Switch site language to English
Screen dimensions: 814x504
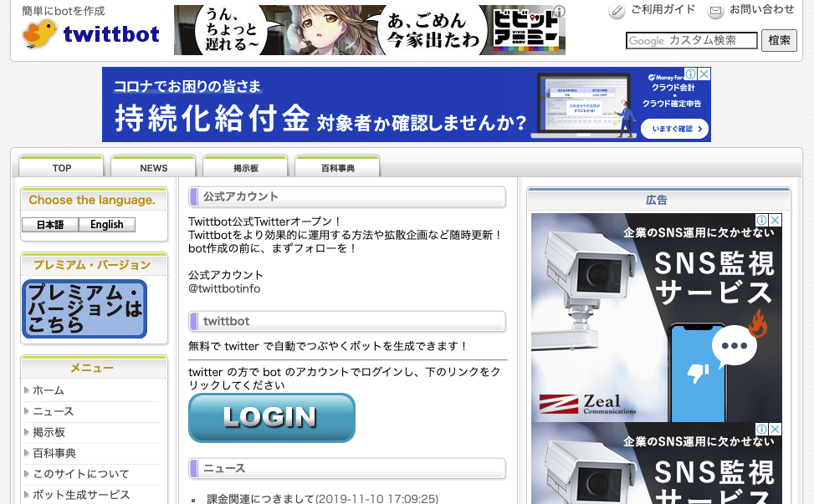(107, 225)
